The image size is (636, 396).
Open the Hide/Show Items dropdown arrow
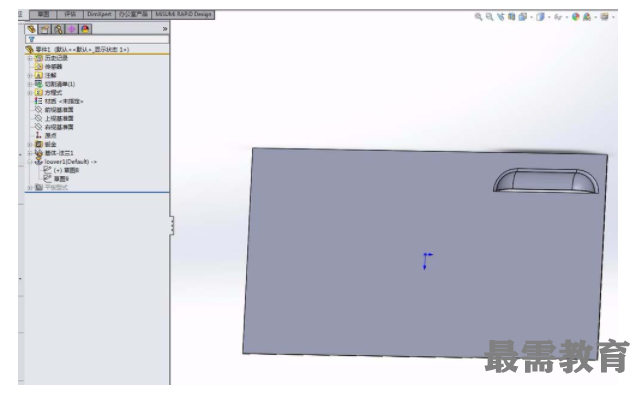pyautogui.click(x=567, y=17)
